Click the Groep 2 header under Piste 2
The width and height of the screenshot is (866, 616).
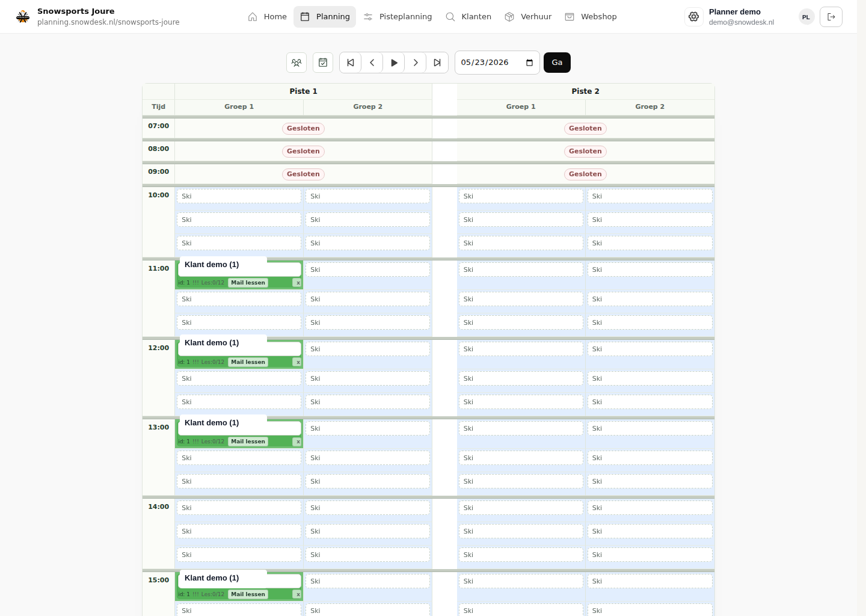[650, 107]
